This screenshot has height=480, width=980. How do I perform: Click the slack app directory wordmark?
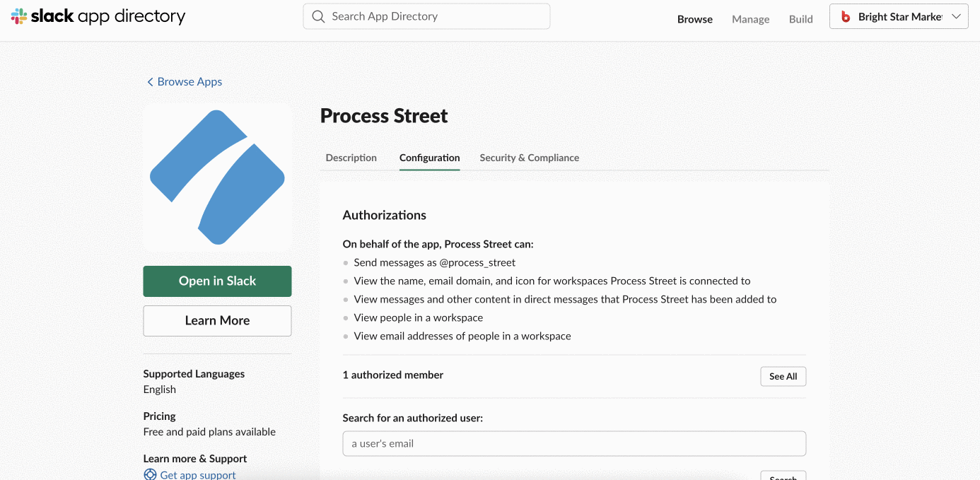tap(108, 16)
